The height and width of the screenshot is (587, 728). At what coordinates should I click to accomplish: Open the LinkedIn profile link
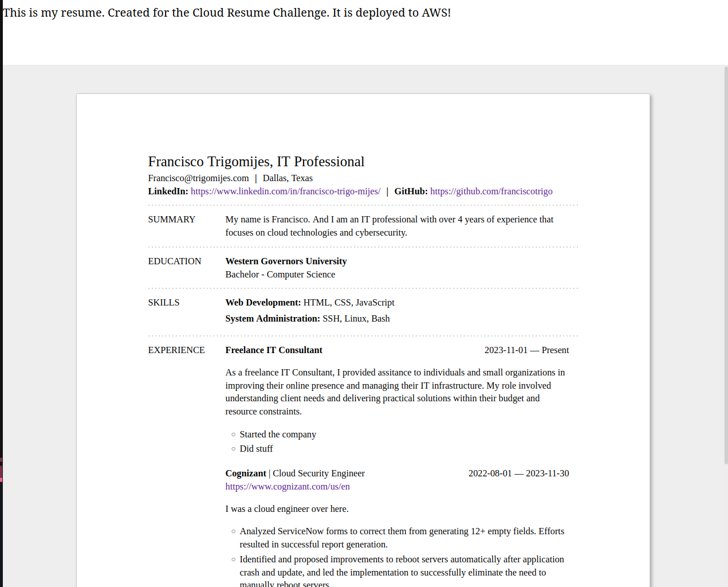(285, 191)
